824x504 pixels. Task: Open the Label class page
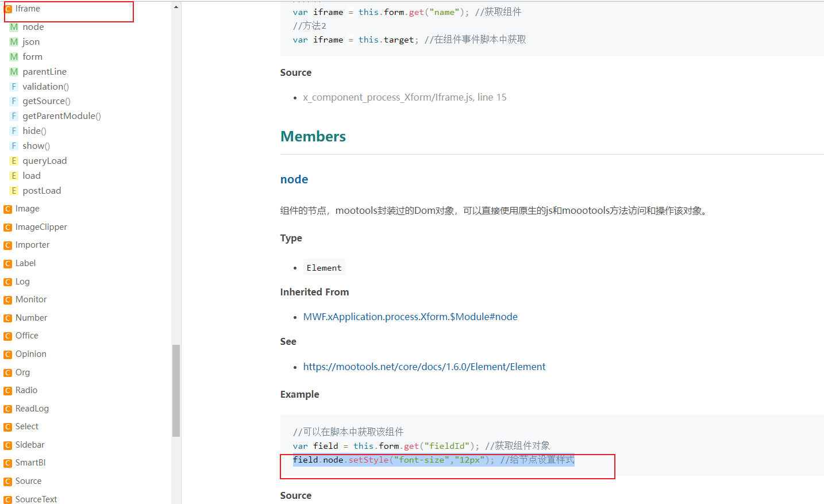26,263
